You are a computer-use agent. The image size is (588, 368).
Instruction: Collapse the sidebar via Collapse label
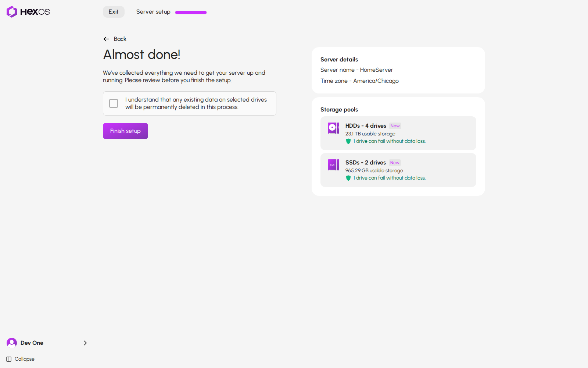pyautogui.click(x=25, y=359)
